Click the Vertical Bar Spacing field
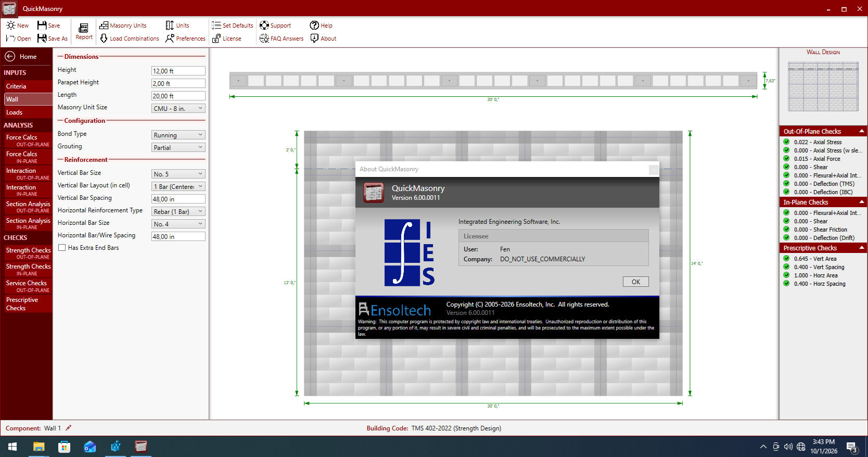Image resolution: width=868 pixels, height=457 pixels. [178, 199]
